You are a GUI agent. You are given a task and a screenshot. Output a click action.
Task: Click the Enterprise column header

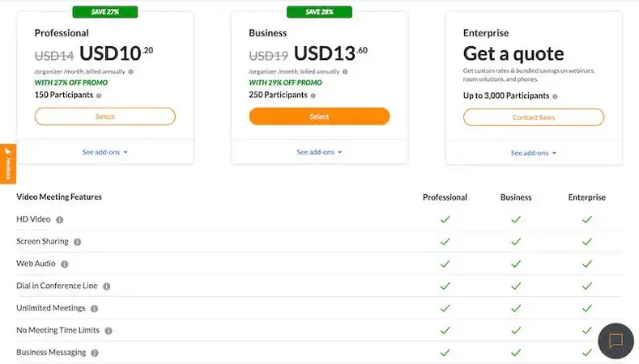(x=586, y=197)
